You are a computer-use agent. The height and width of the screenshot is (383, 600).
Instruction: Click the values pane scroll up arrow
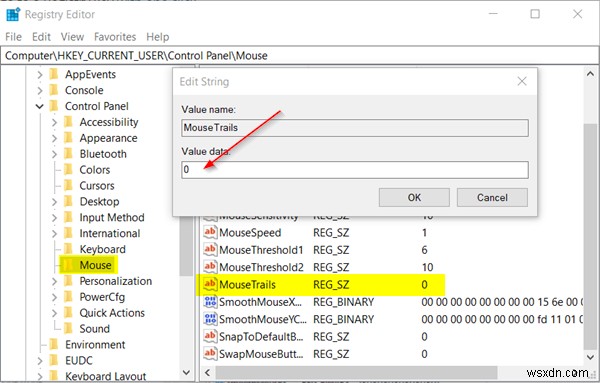(590, 74)
